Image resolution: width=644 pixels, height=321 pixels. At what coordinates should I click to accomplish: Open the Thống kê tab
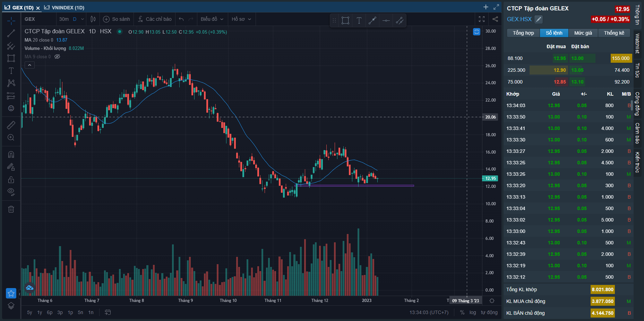[x=614, y=33]
